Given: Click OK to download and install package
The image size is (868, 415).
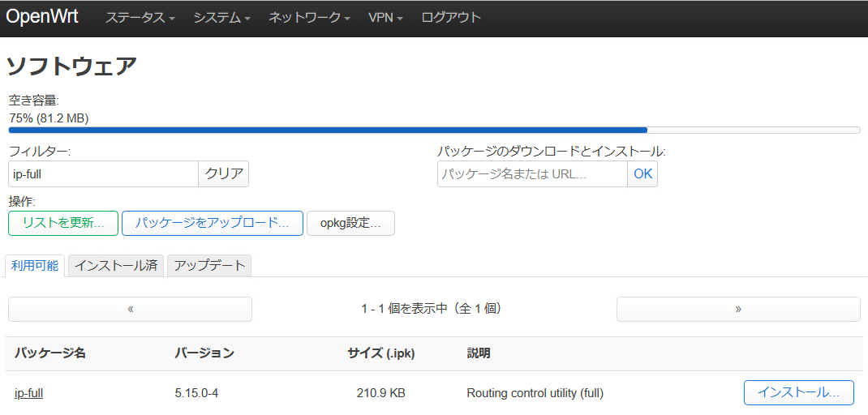Looking at the screenshot, I should [642, 174].
